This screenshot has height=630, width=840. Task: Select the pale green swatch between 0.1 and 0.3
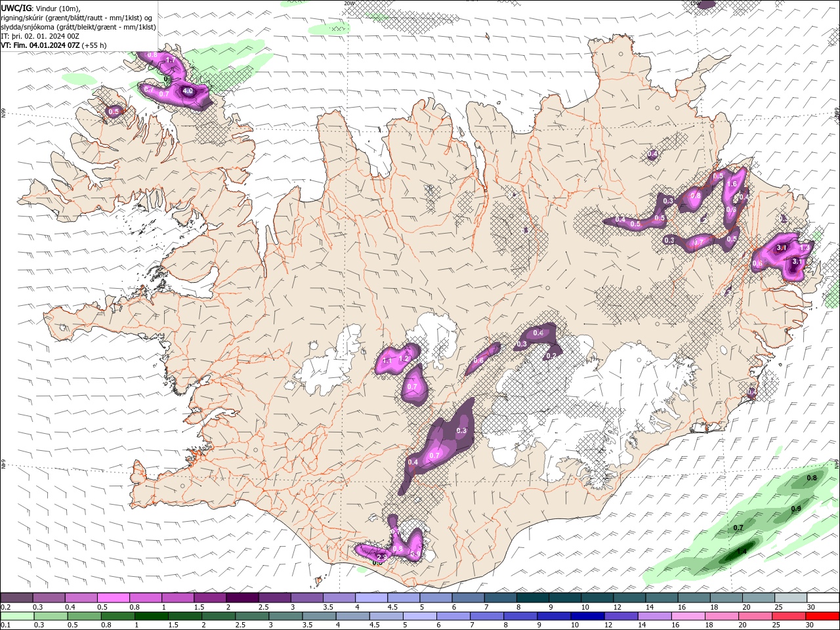[x=17, y=616]
